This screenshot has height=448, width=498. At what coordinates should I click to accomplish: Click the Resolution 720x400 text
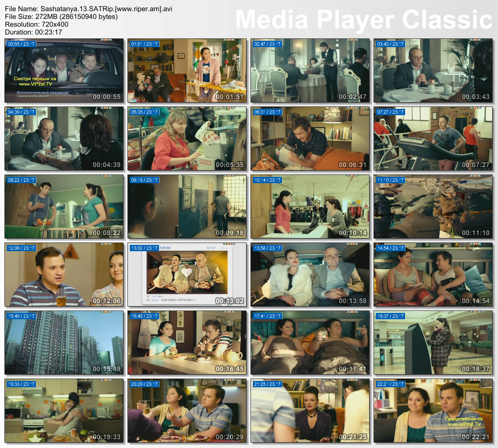point(36,24)
